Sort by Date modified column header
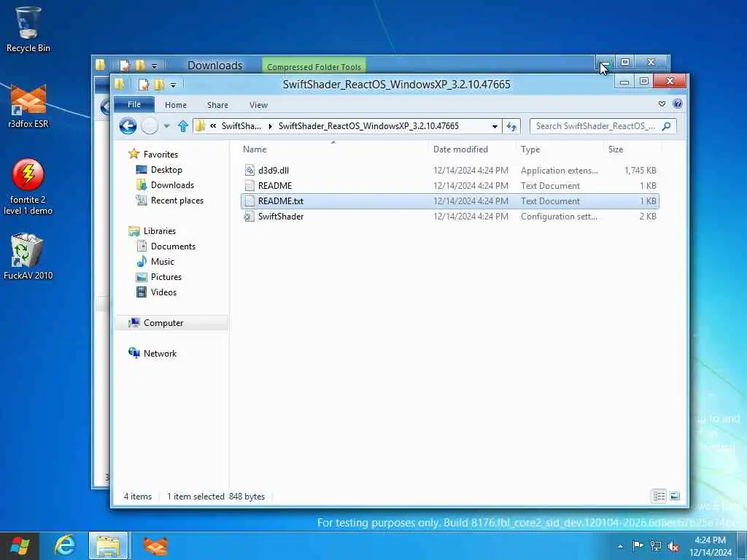The image size is (747, 560). [472, 149]
